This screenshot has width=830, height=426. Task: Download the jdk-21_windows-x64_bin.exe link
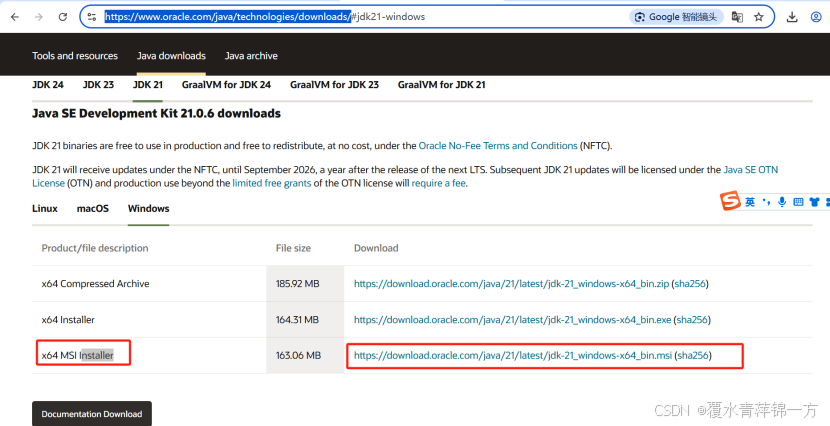[x=512, y=320]
